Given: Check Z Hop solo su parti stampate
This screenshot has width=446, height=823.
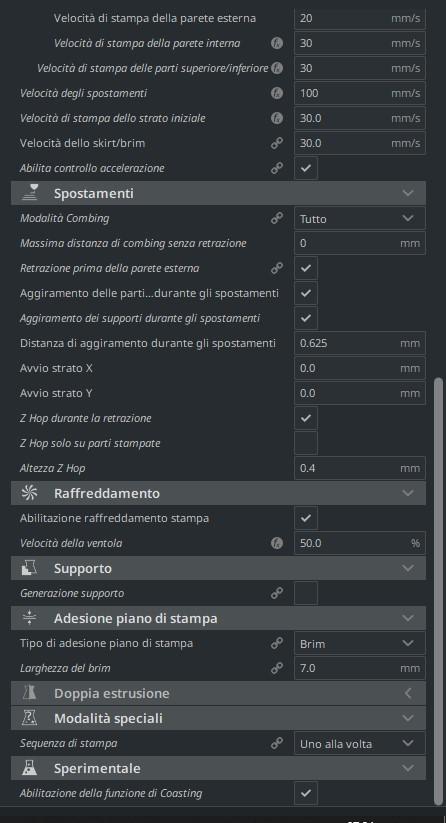Looking at the screenshot, I should [306, 443].
